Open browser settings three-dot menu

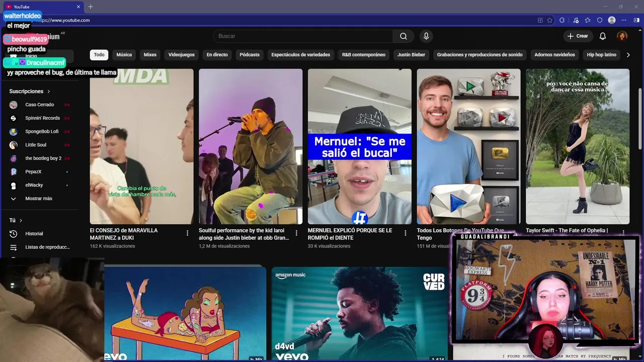point(624,20)
